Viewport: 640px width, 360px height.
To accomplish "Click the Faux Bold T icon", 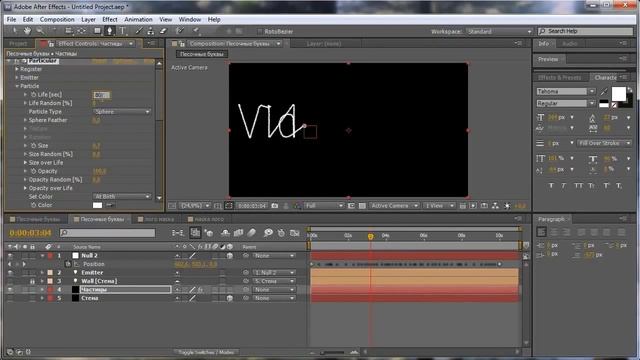I will point(551,186).
